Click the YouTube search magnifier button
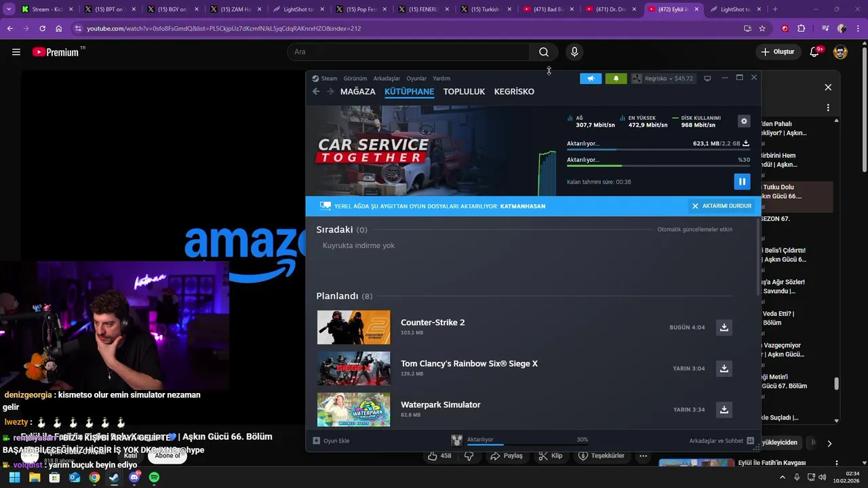This screenshot has height=488, width=868. point(544,52)
